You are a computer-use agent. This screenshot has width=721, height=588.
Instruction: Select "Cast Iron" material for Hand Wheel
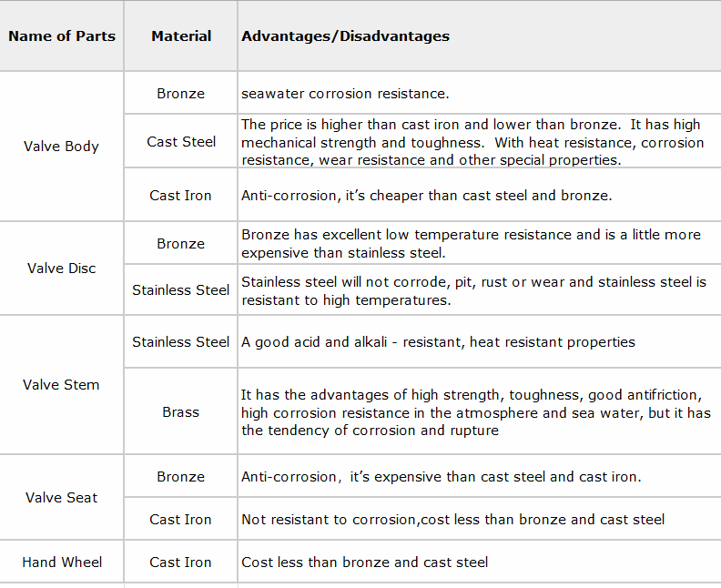pos(180,563)
